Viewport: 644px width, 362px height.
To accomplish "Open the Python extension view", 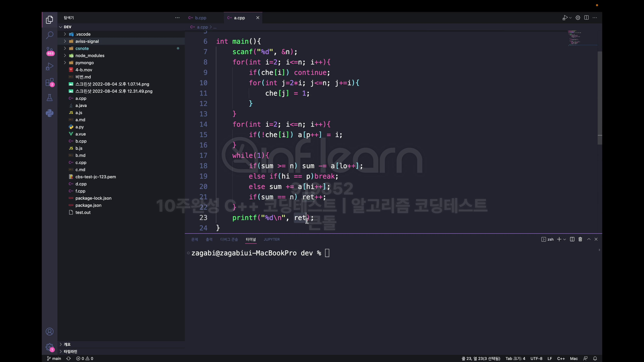I will pyautogui.click(x=49, y=113).
